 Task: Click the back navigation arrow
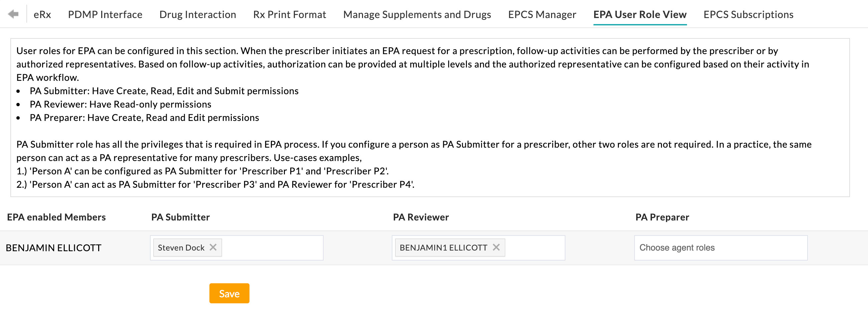tap(13, 14)
